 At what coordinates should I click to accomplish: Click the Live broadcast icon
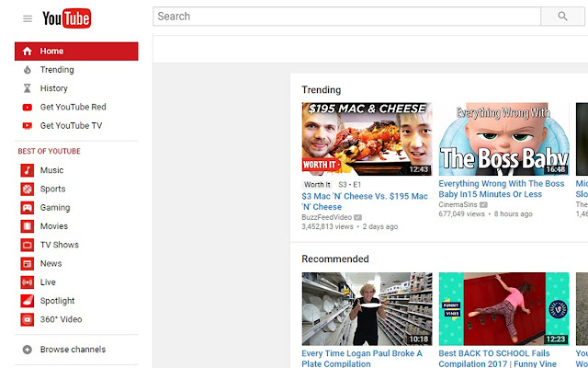pyautogui.click(x=27, y=282)
